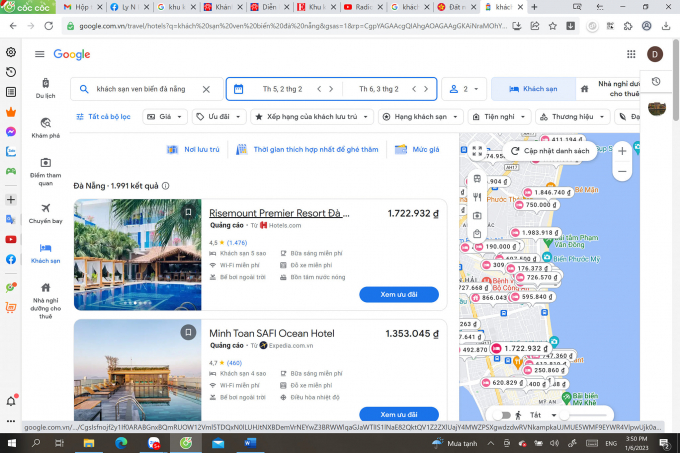The height and width of the screenshot is (453, 680).
Task: Click Xem ưu đãi for Risemount Resort
Action: click(399, 294)
